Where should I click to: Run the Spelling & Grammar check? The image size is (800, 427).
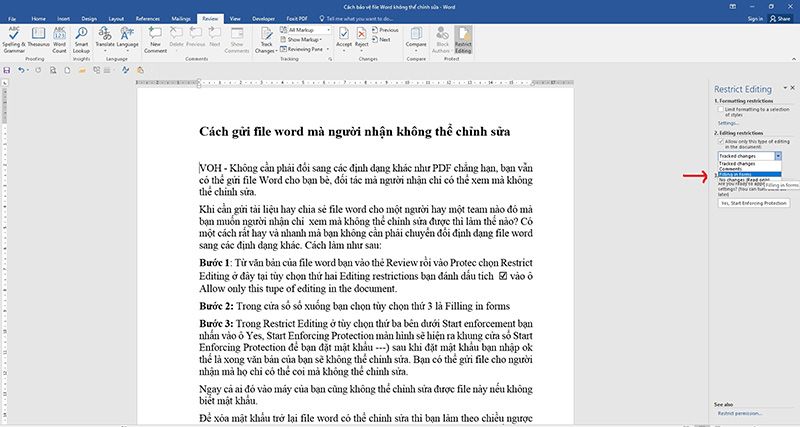[x=14, y=40]
